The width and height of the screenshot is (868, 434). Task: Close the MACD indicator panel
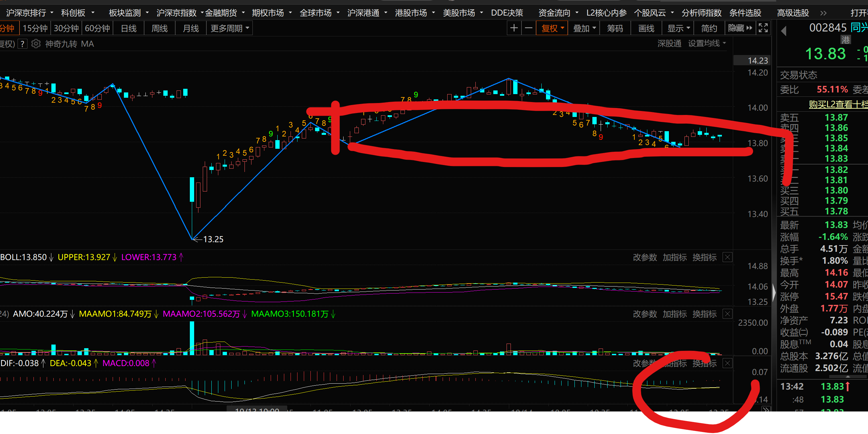coord(728,363)
